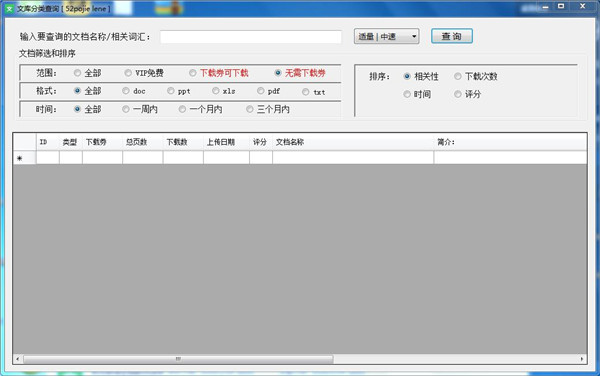Open the 适量 | 中速 speed dropdown
Viewport: 600px width, 376px height.
pos(386,37)
